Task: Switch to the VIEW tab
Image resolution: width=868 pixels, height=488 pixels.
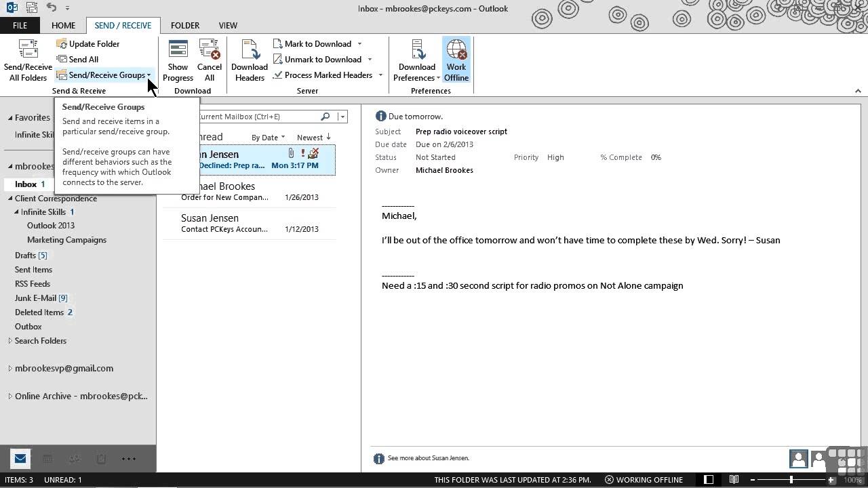Action: pyautogui.click(x=228, y=25)
